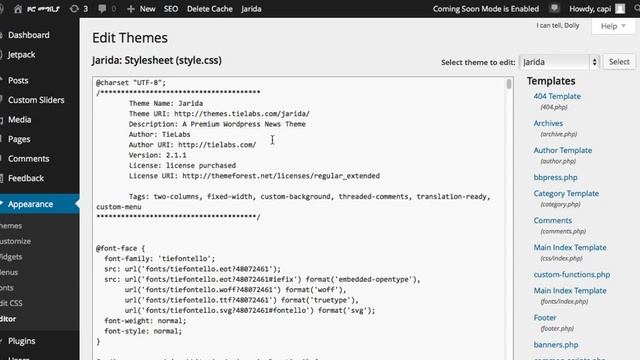Open bbpress.php template

[555, 178]
